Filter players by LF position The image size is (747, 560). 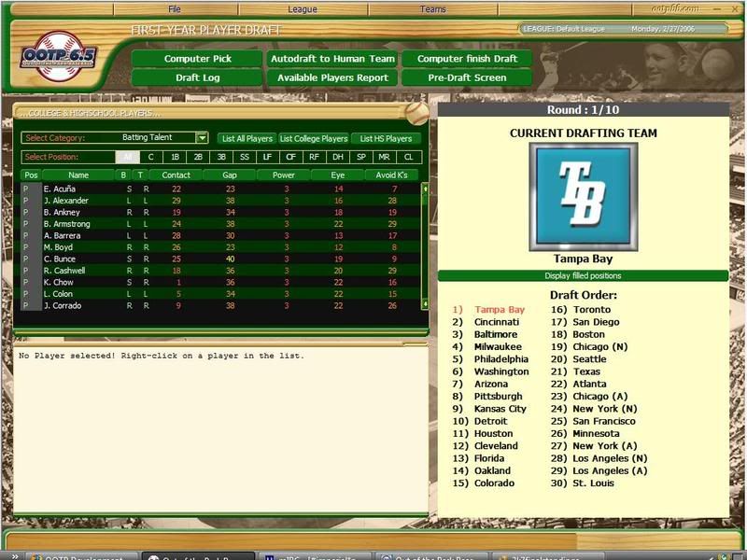(268, 157)
